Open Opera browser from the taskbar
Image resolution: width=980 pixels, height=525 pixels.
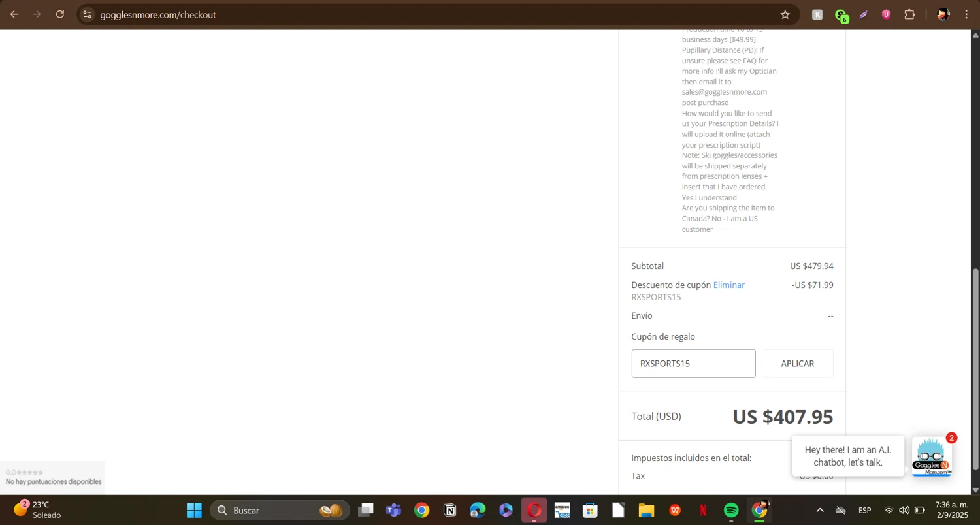click(534, 511)
